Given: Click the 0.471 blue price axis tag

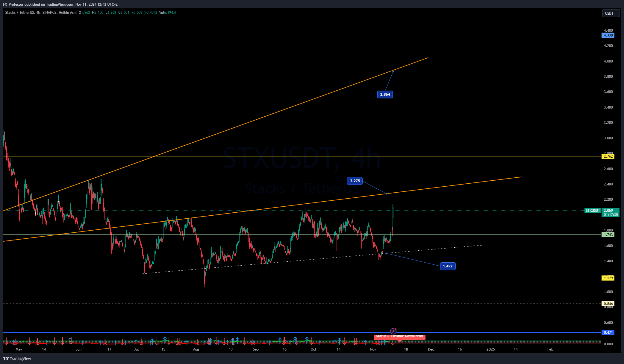Looking at the screenshot, I should (608, 333).
